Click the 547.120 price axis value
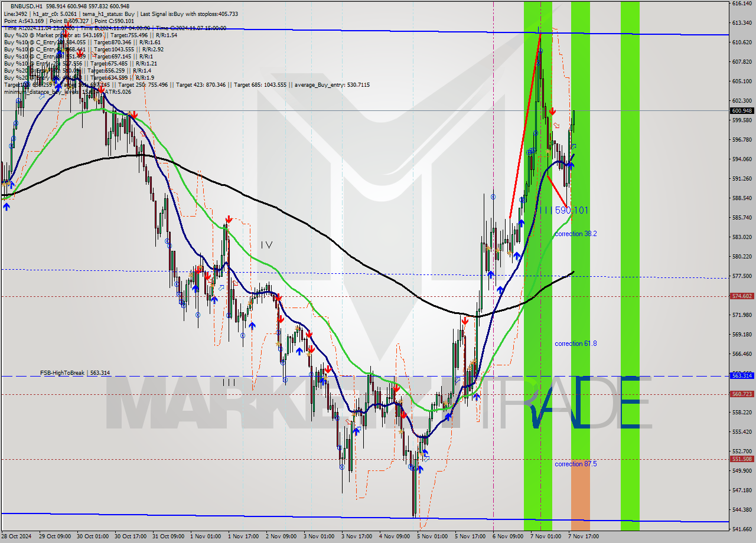The image size is (756, 543). [x=742, y=490]
